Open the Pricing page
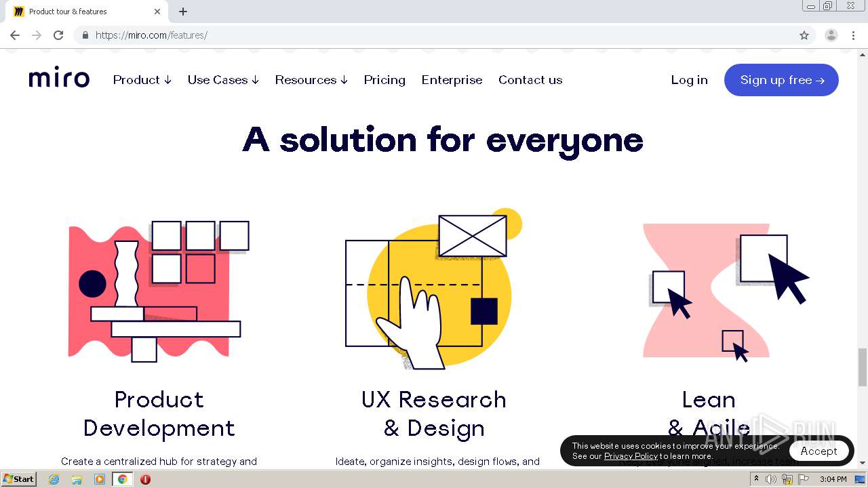 (x=384, y=80)
